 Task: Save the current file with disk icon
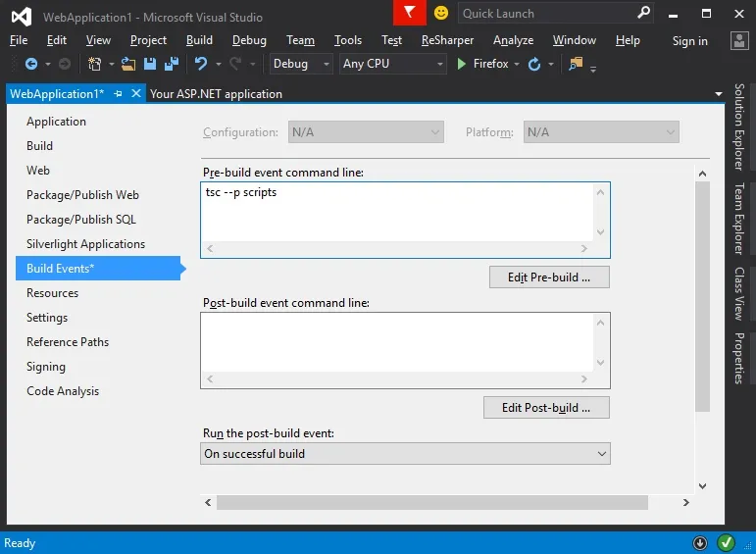[150, 64]
